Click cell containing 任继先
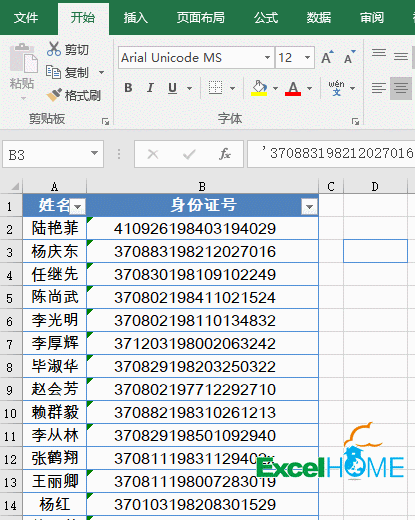Image resolution: width=415 pixels, height=520 pixels. coord(55,275)
